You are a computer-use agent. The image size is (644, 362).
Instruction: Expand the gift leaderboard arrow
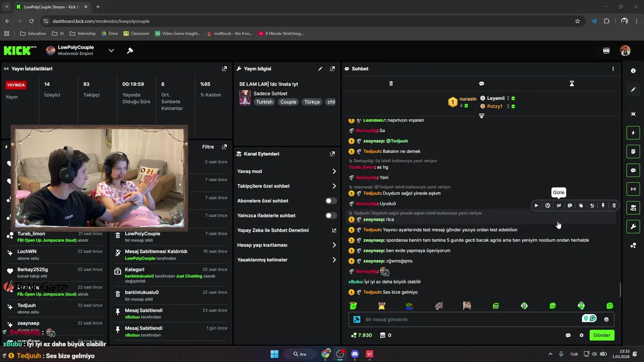[x=481, y=116]
